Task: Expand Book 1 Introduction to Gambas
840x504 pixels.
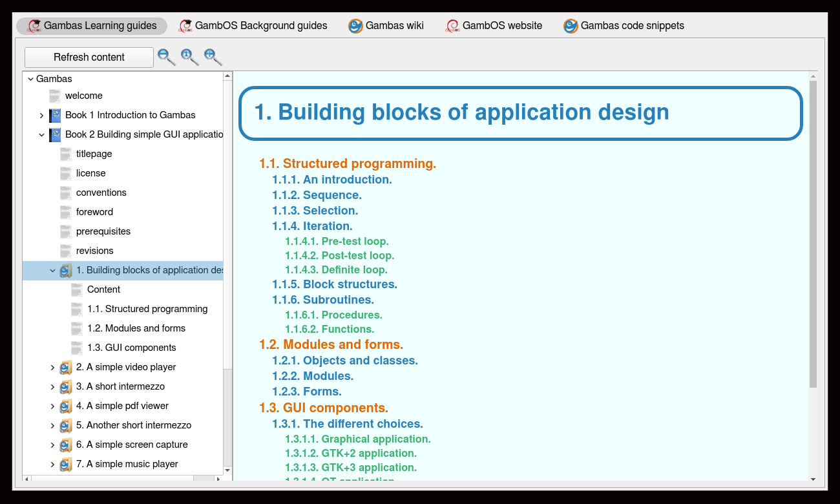Action: pos(42,116)
